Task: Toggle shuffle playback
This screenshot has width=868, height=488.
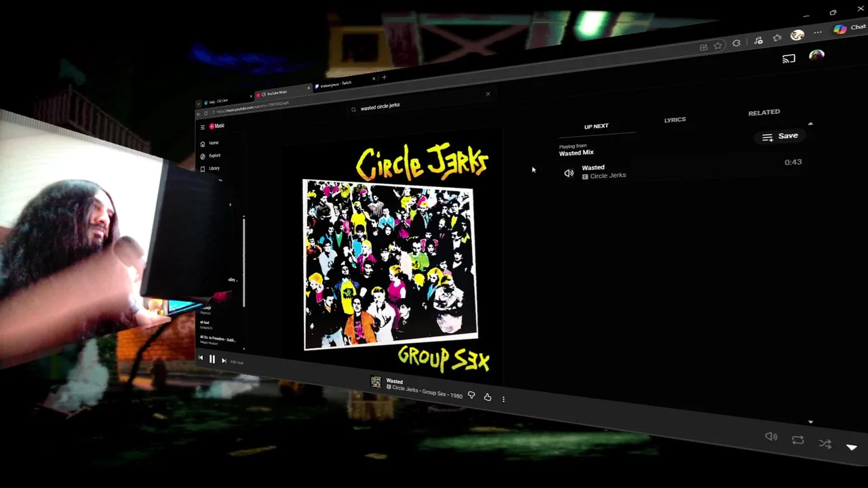Action: click(825, 444)
